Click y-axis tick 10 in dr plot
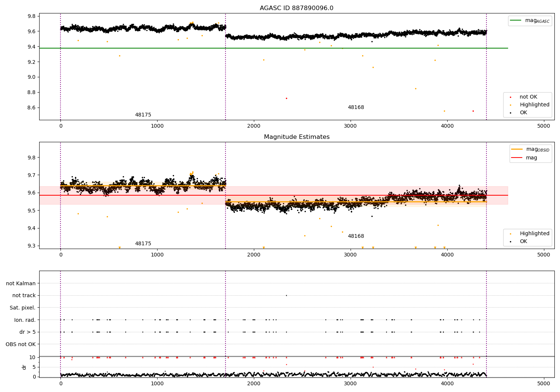This screenshot has height=392, width=560. coord(32,358)
